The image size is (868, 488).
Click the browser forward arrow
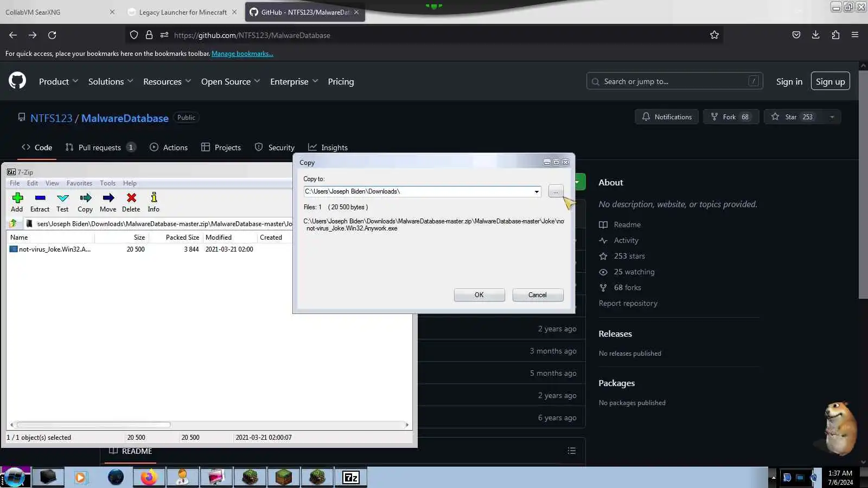[33, 35]
